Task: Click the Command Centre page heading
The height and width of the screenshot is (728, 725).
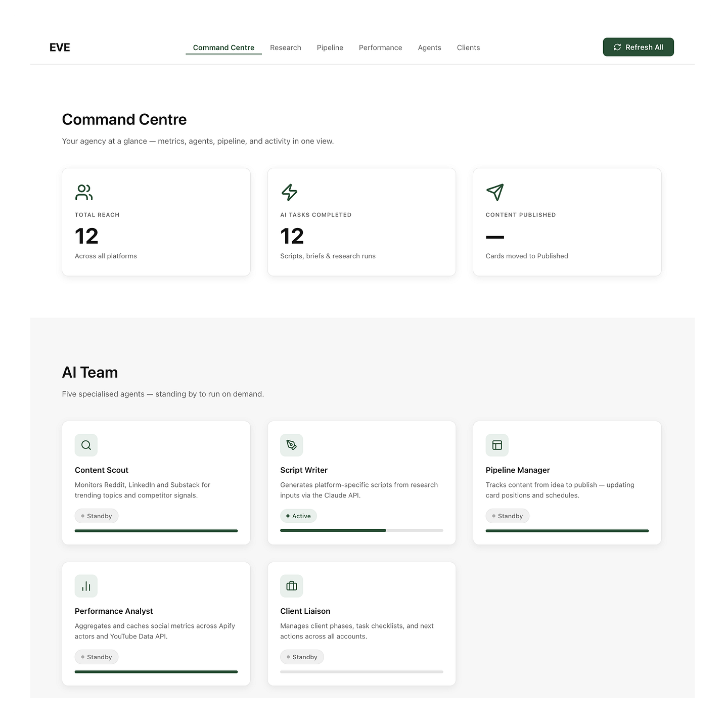Action: (124, 120)
